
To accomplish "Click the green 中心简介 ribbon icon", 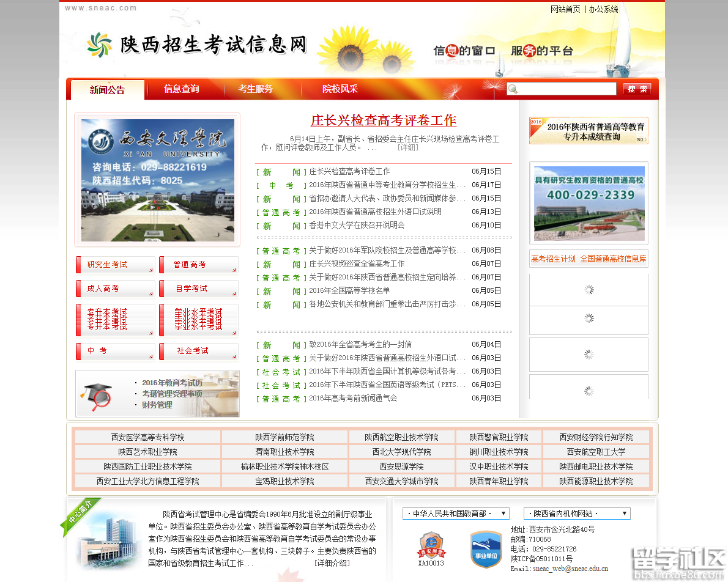I will (x=76, y=516).
